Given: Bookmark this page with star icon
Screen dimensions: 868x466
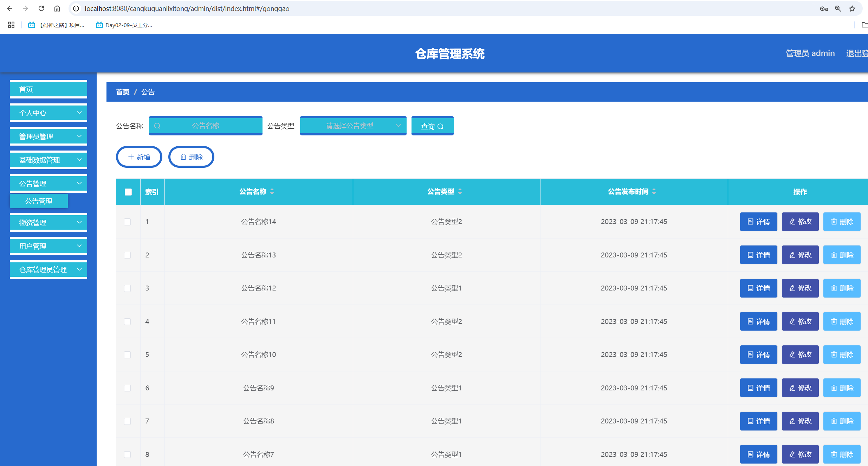Looking at the screenshot, I should click(x=852, y=9).
